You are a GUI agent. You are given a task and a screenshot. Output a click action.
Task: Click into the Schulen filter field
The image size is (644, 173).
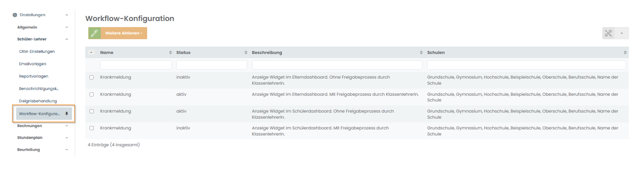pos(527,65)
